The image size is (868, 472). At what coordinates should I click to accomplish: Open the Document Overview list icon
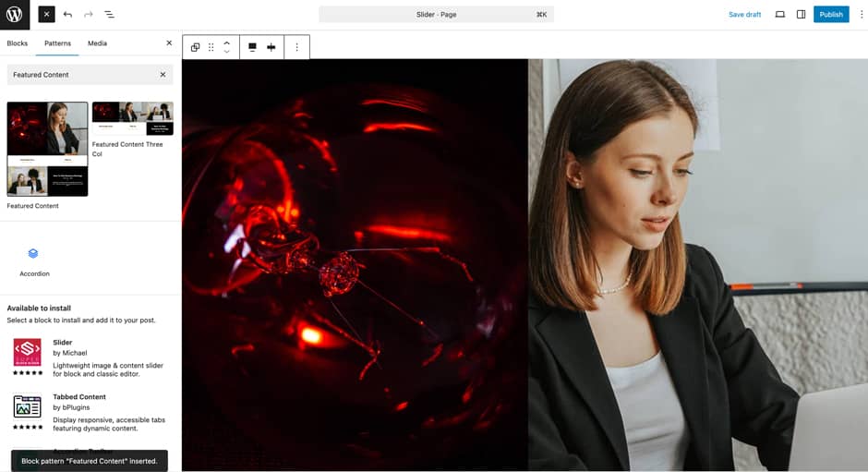(x=109, y=15)
